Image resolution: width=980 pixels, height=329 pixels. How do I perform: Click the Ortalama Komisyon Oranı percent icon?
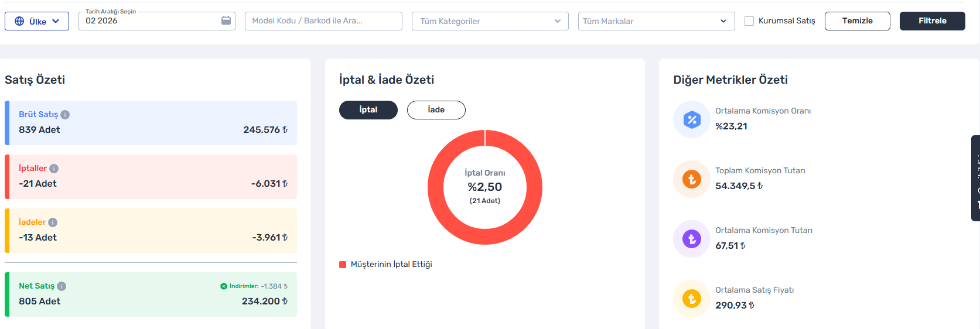[x=692, y=119]
